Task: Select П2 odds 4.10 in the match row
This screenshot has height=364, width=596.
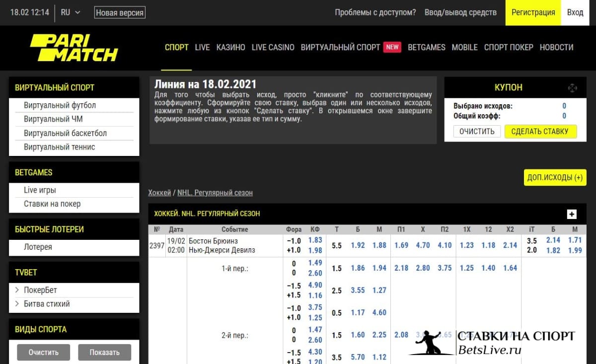Action: tap(445, 245)
